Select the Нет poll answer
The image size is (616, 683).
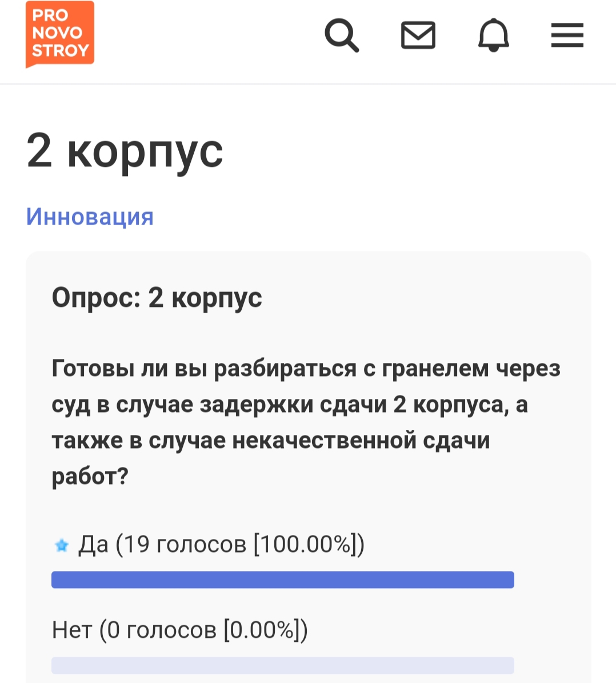point(179,630)
